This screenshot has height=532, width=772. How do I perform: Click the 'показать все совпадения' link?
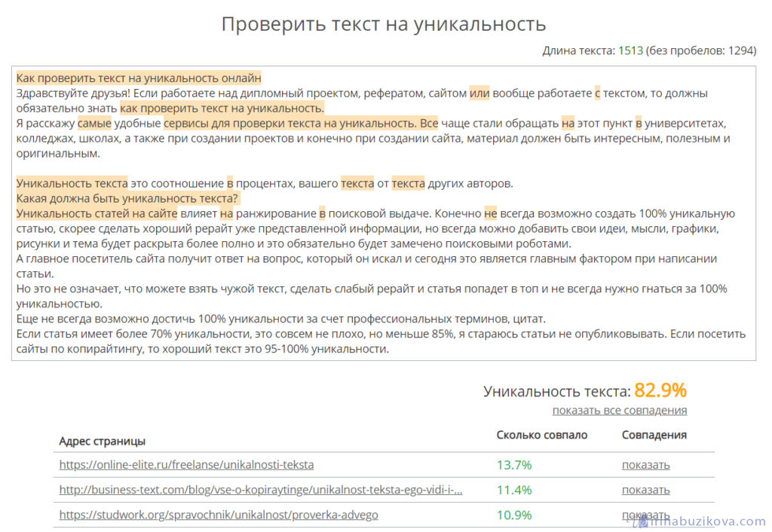pos(619,411)
